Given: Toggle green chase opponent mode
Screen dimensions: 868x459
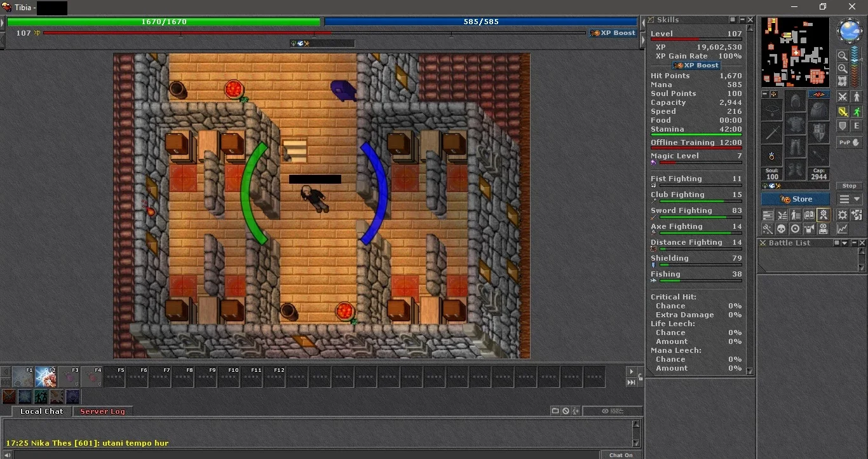Looking at the screenshot, I should click(857, 112).
